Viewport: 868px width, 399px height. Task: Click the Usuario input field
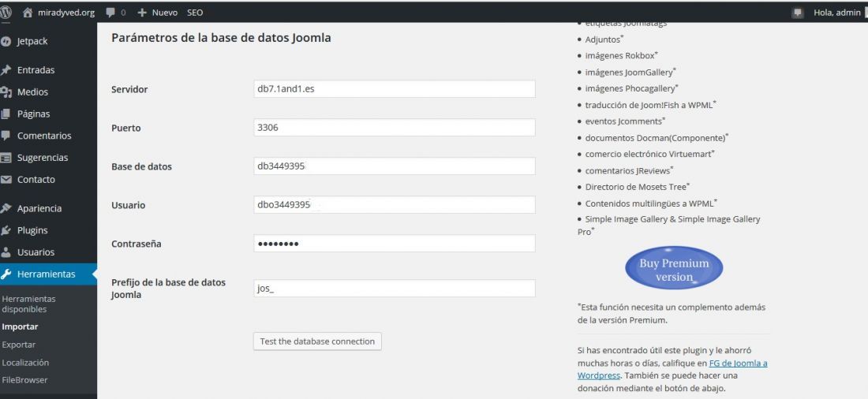(x=394, y=205)
